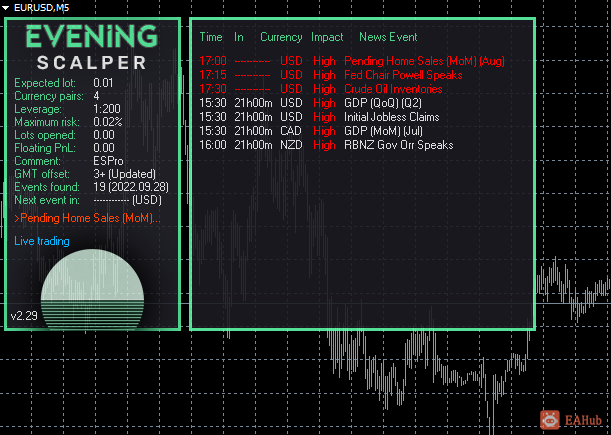Screen dimensions: 611x435
Task: Click the NZD currency cell
Action: pyautogui.click(x=291, y=145)
